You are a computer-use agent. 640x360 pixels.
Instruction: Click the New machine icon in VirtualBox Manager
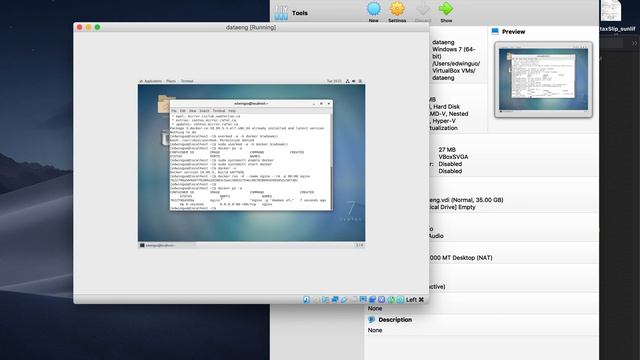[373, 9]
